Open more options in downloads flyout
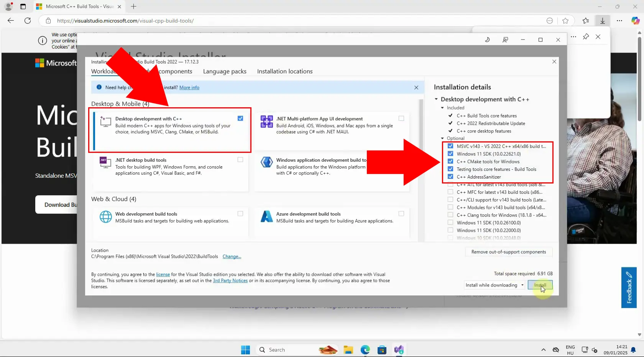This screenshot has width=644, height=357. coord(573,37)
